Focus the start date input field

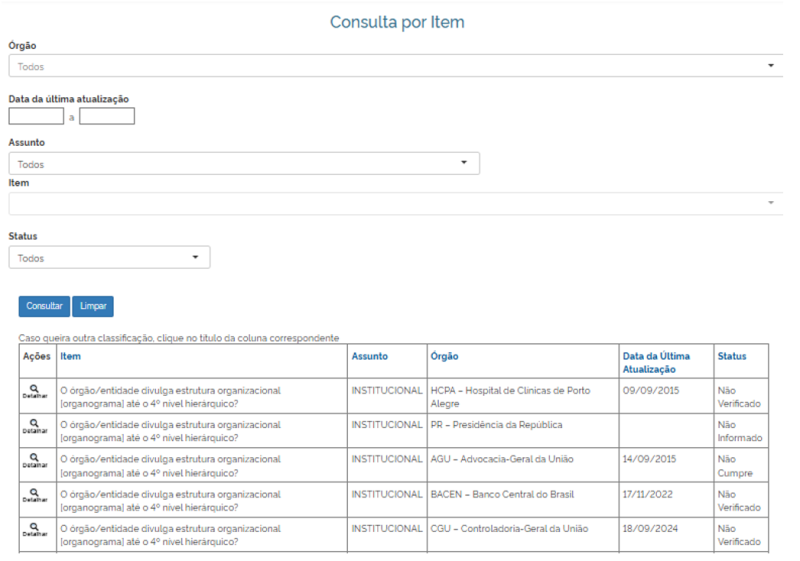pos(36,116)
